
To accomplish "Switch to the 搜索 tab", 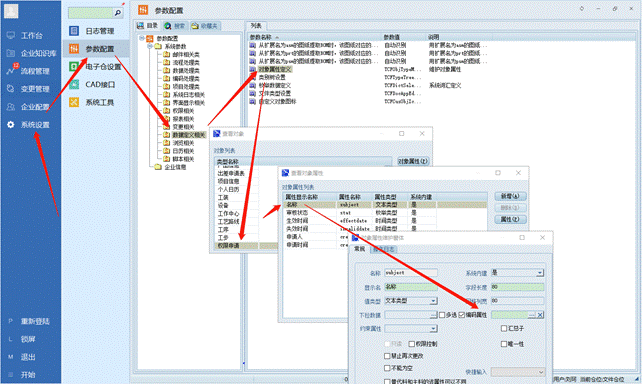I will point(176,26).
